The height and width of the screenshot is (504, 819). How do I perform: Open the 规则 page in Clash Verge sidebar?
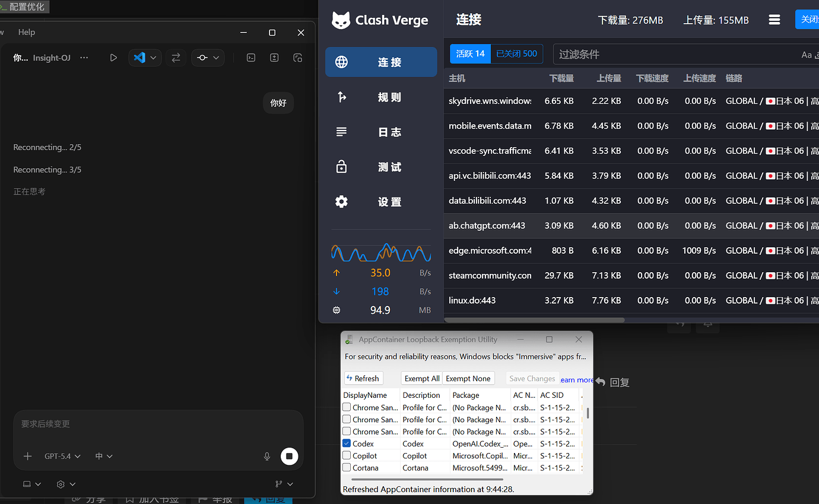click(381, 97)
